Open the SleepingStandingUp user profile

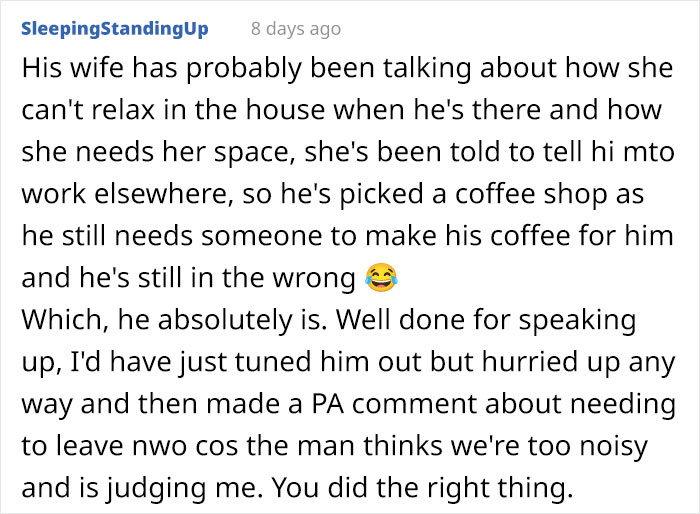(x=115, y=29)
